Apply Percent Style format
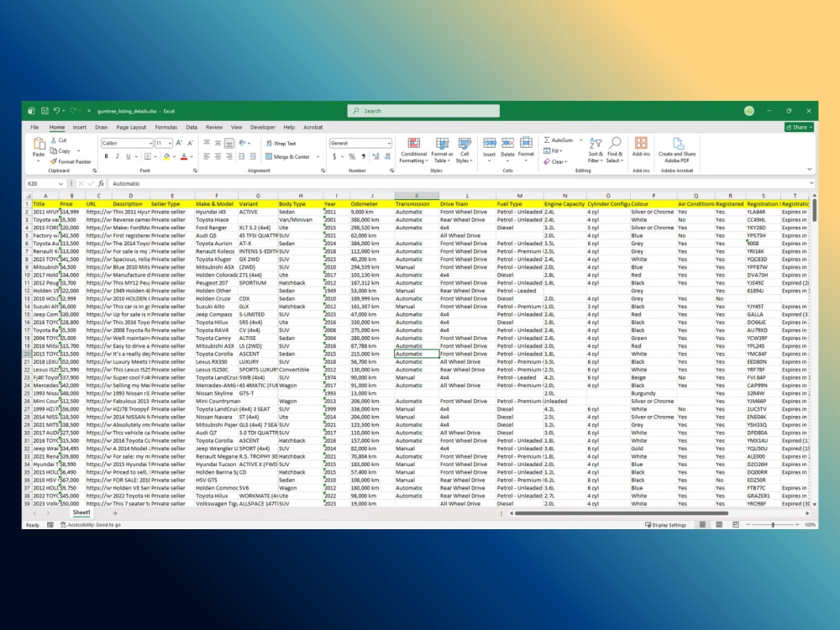840x630 pixels. point(352,156)
